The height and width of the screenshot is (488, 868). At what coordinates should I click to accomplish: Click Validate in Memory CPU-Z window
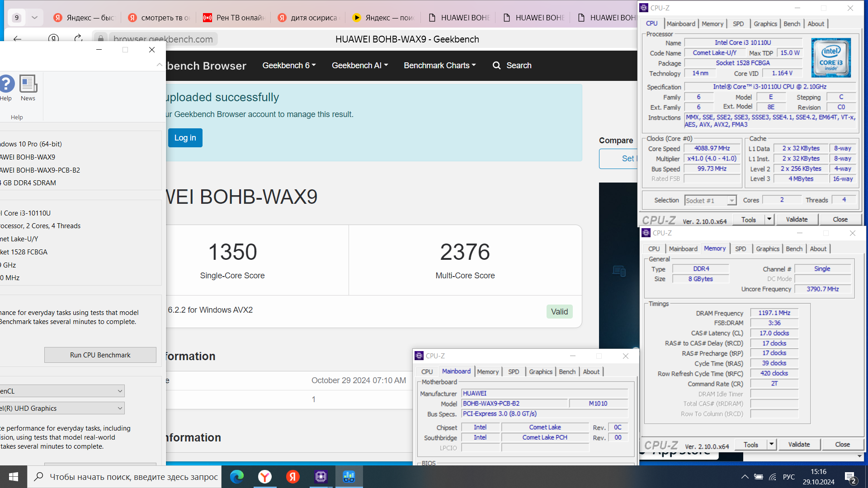coord(799,445)
